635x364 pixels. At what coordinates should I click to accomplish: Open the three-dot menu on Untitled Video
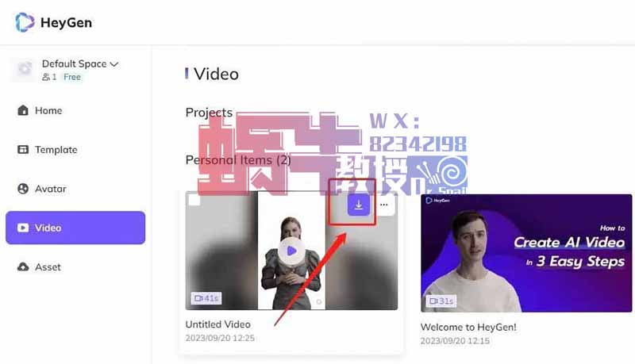coord(384,205)
